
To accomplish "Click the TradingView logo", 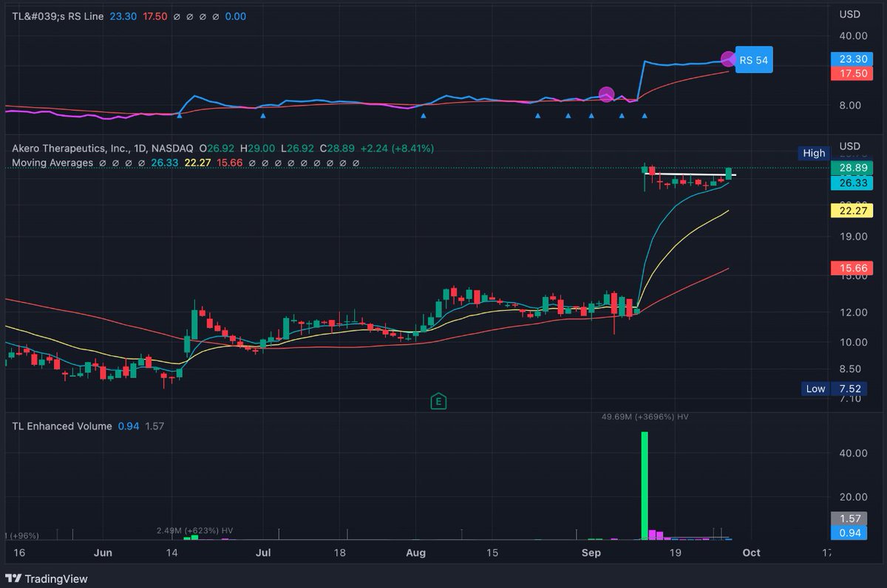I will click(x=46, y=578).
